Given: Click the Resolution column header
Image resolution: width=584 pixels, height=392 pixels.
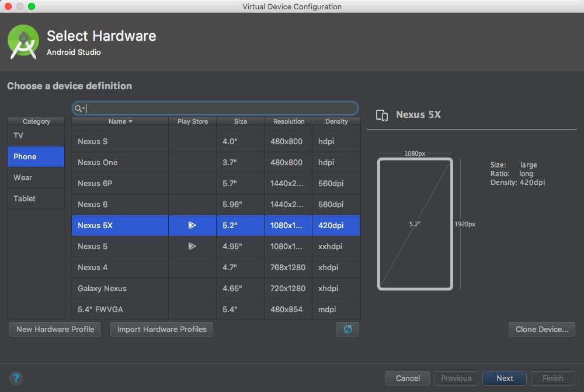Looking at the screenshot, I should (x=288, y=121).
